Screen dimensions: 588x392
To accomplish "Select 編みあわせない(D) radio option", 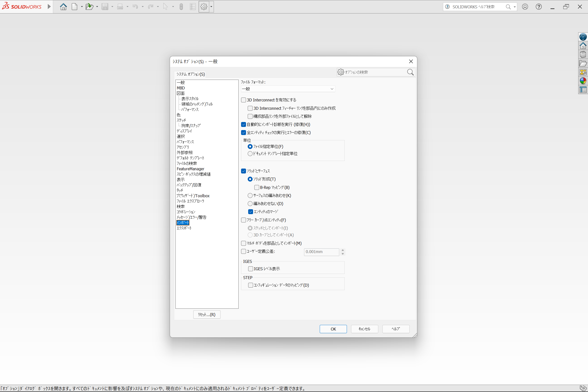I will click(250, 204).
